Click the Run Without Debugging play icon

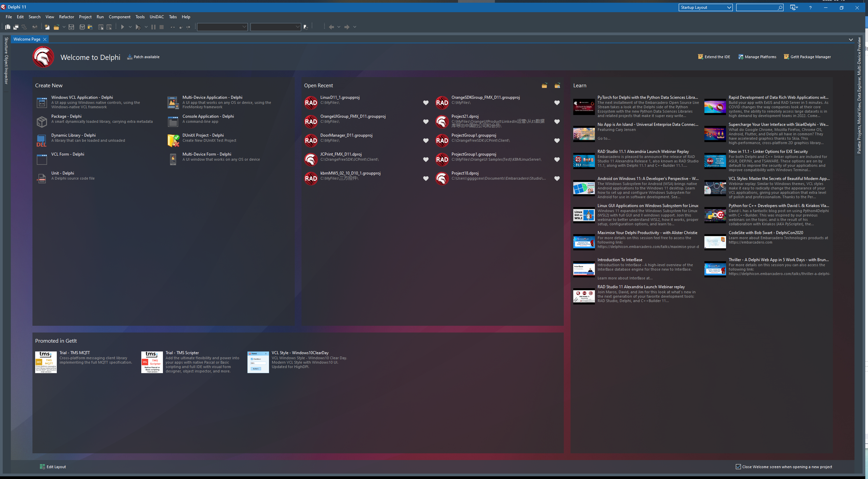(x=123, y=27)
